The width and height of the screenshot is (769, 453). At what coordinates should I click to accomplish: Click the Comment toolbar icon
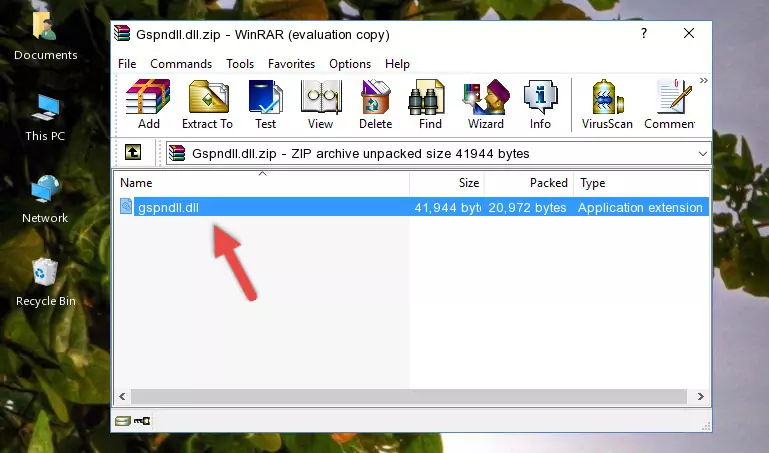[670, 104]
